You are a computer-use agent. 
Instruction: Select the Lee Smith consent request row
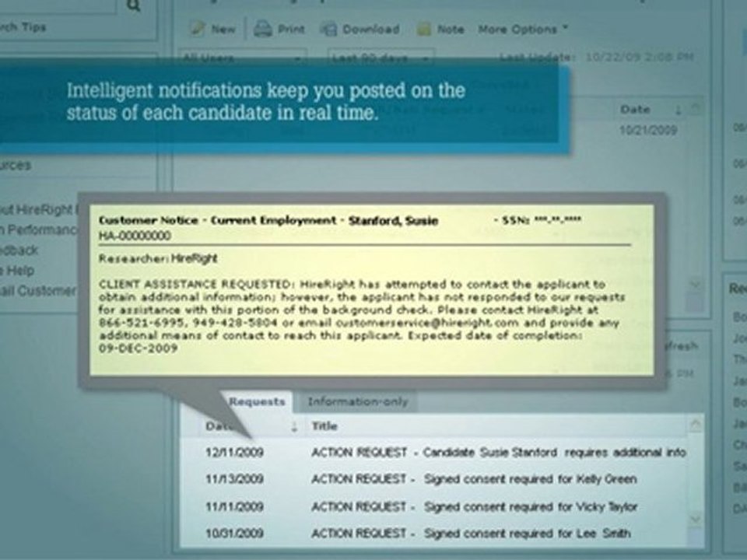tap(434, 533)
